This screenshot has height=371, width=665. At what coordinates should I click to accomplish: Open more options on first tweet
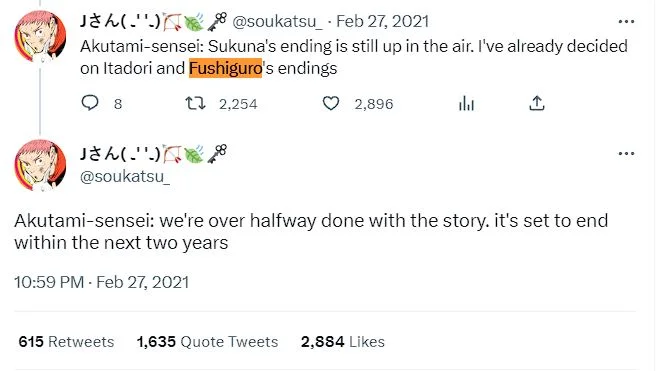click(x=626, y=21)
